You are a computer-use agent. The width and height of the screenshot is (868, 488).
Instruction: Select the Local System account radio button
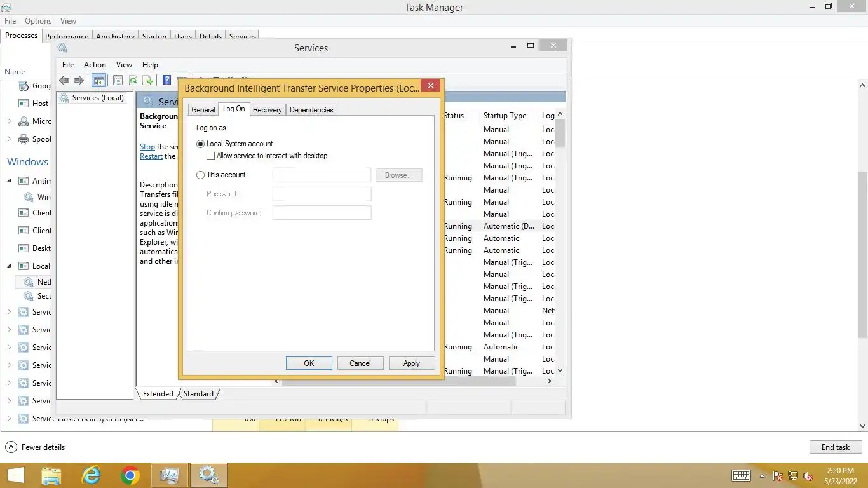point(201,144)
